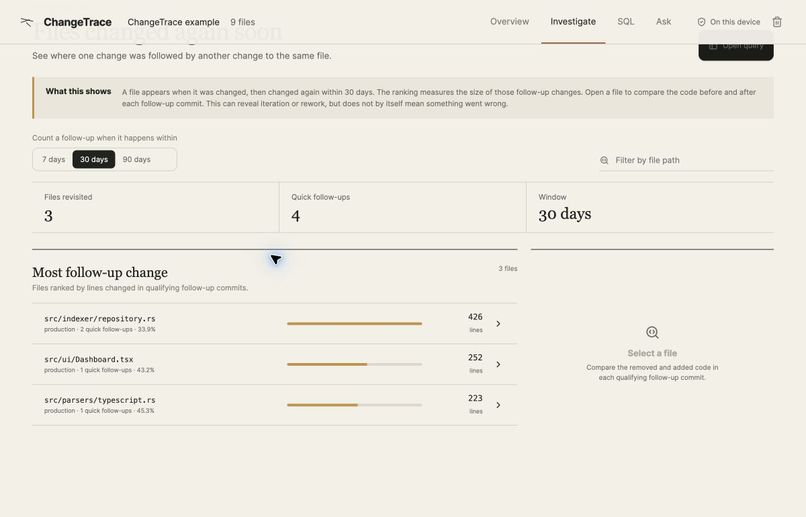
Task: Open the src/parsers/typescript.rs file name
Action: [100, 400]
